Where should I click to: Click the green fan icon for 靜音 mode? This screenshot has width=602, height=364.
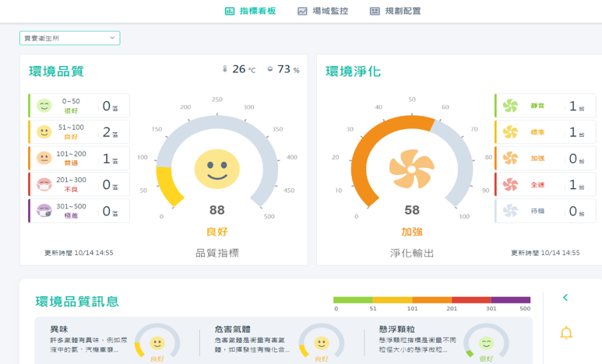(x=510, y=106)
